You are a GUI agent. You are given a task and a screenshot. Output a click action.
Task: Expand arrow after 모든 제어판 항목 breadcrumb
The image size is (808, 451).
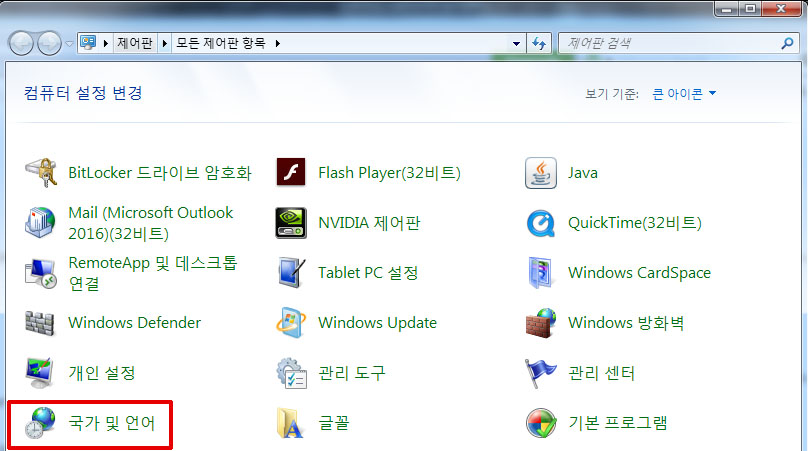pyautogui.click(x=278, y=43)
